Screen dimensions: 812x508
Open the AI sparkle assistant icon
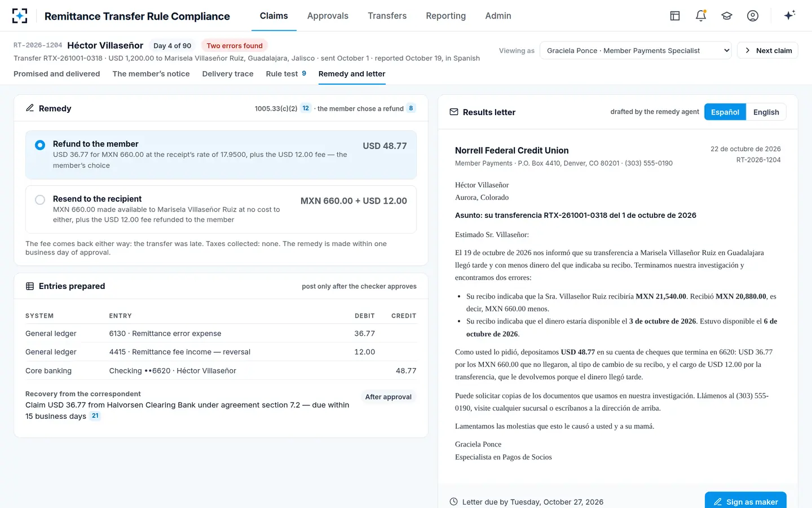click(x=789, y=15)
